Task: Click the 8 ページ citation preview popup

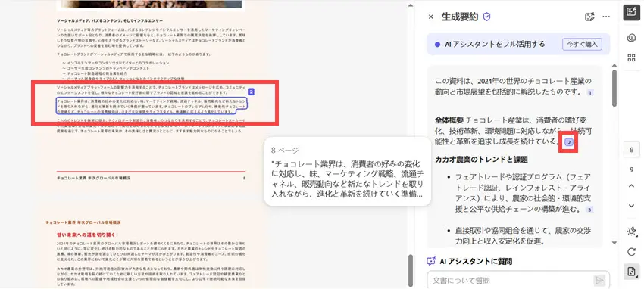Action: [348, 171]
